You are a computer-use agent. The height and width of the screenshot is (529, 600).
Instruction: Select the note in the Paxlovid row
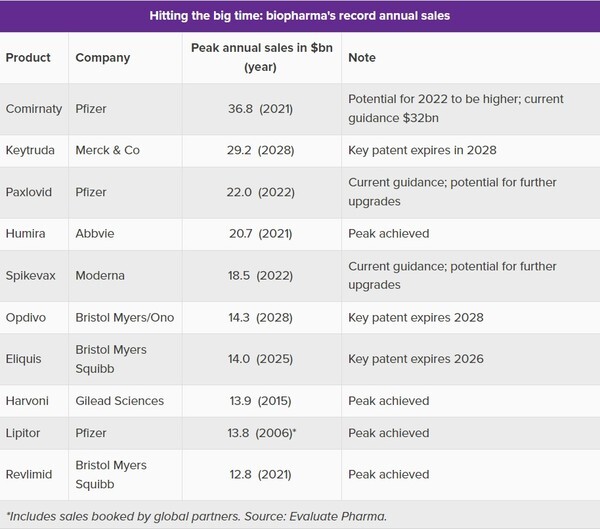pos(452,192)
